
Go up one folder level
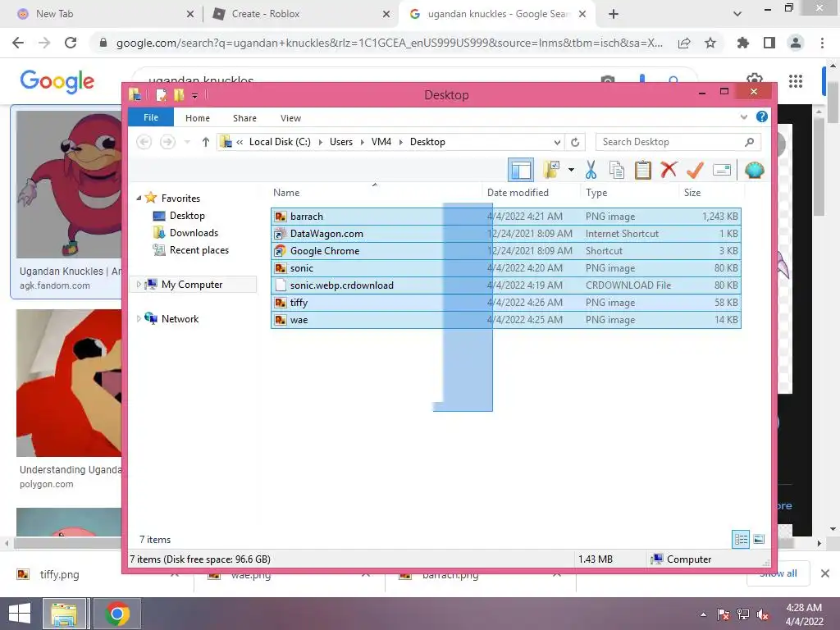(x=206, y=142)
